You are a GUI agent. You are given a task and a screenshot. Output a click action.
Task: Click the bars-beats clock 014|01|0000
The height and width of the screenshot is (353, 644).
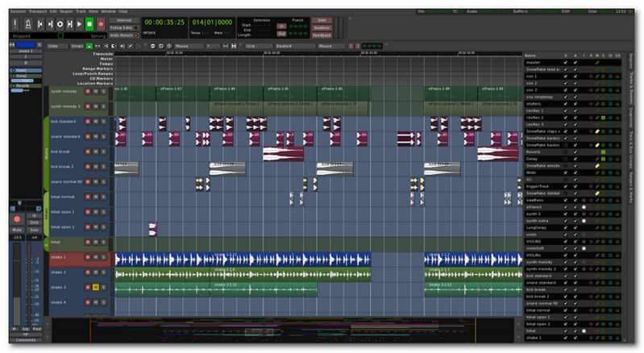pos(212,23)
